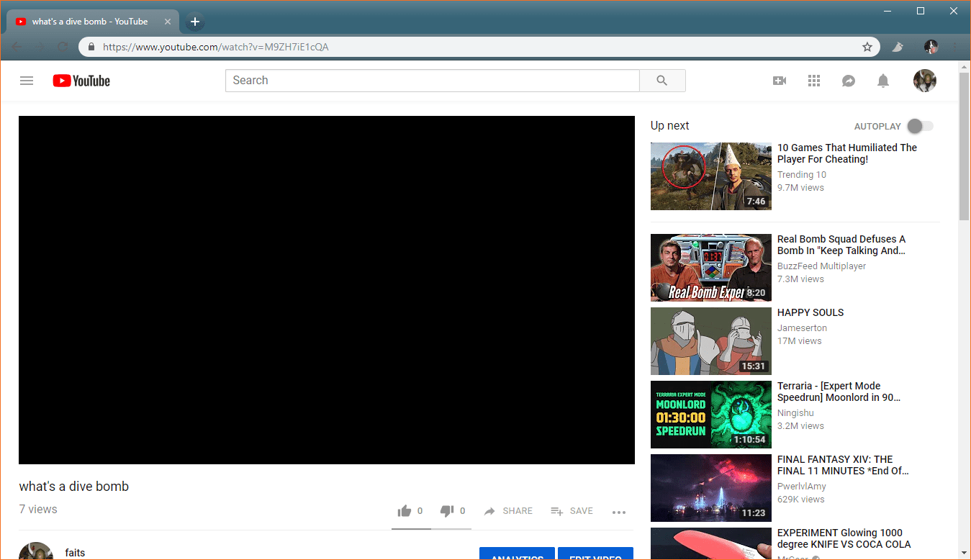This screenshot has width=971, height=560.
Task: Open the notifications bell
Action: point(883,81)
